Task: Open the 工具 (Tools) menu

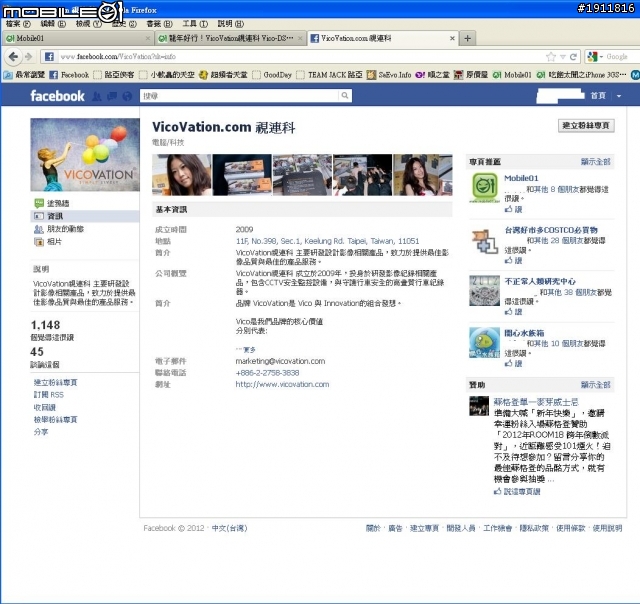Action: (195, 24)
